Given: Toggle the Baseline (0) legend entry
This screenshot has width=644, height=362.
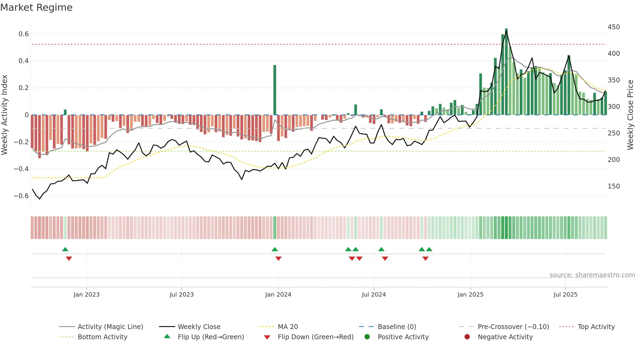Looking at the screenshot, I should pyautogui.click(x=387, y=327).
